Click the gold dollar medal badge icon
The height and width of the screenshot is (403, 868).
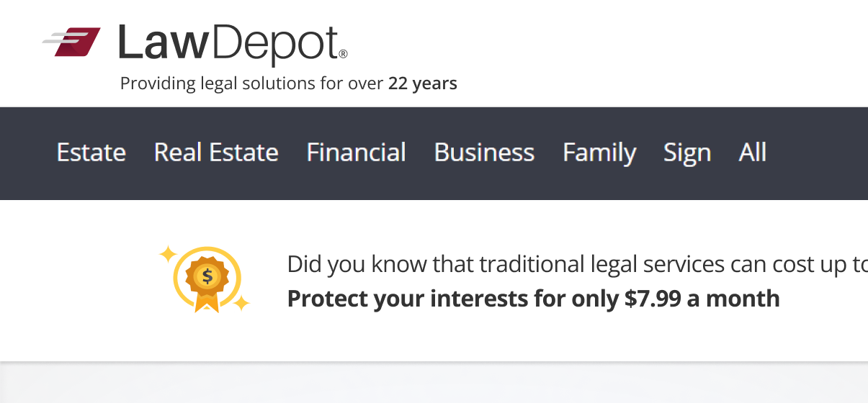(207, 277)
